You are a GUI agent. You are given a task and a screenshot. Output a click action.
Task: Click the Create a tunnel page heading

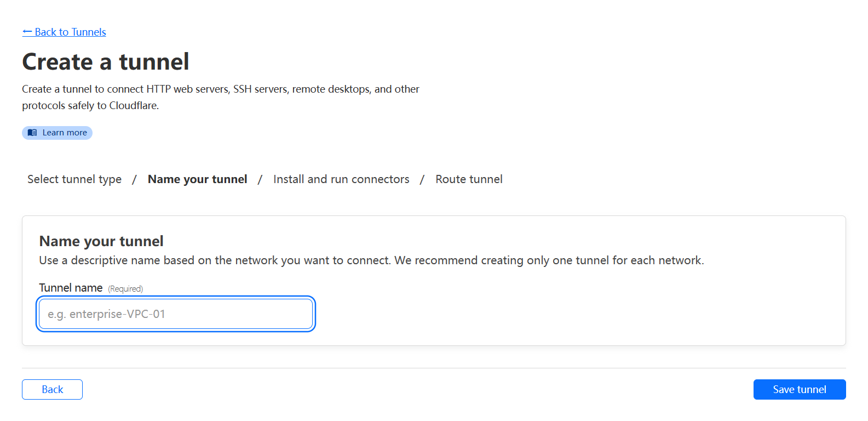pyautogui.click(x=106, y=62)
